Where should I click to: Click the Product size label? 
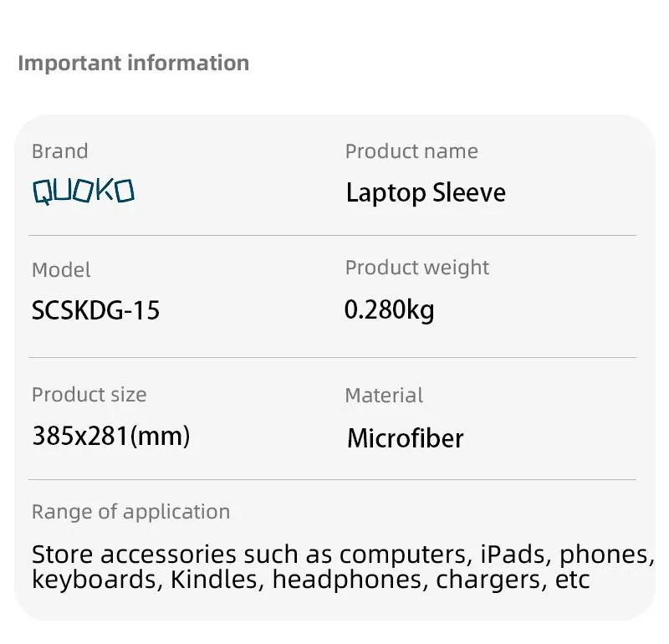point(89,395)
